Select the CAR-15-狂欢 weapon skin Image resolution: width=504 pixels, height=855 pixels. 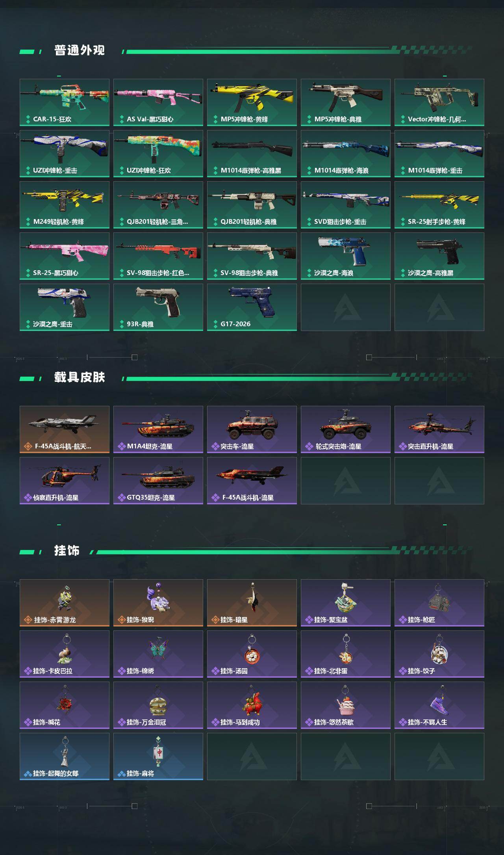[65, 102]
